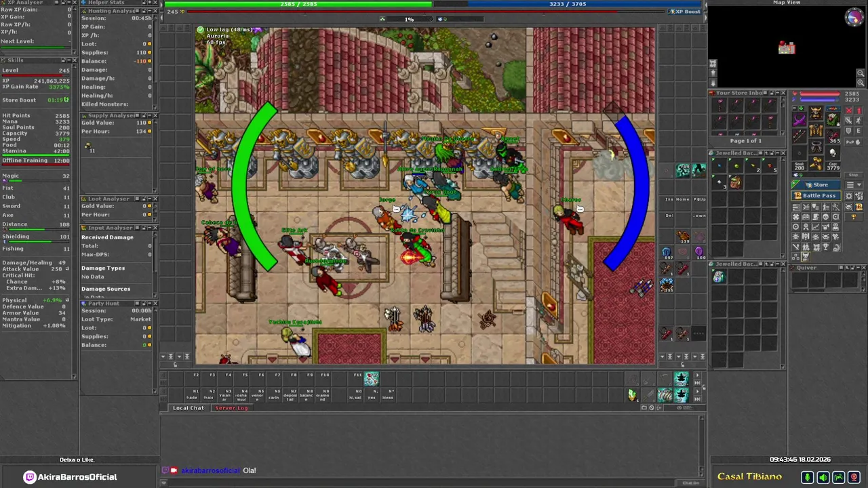Toggle the balanced fight mode icon
868x488 pixels.
(849, 121)
